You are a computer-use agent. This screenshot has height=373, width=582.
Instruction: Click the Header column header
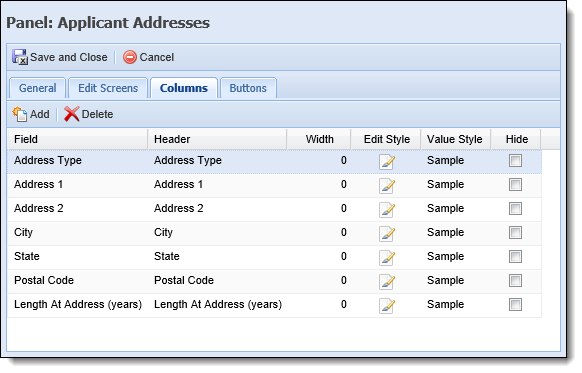217,139
